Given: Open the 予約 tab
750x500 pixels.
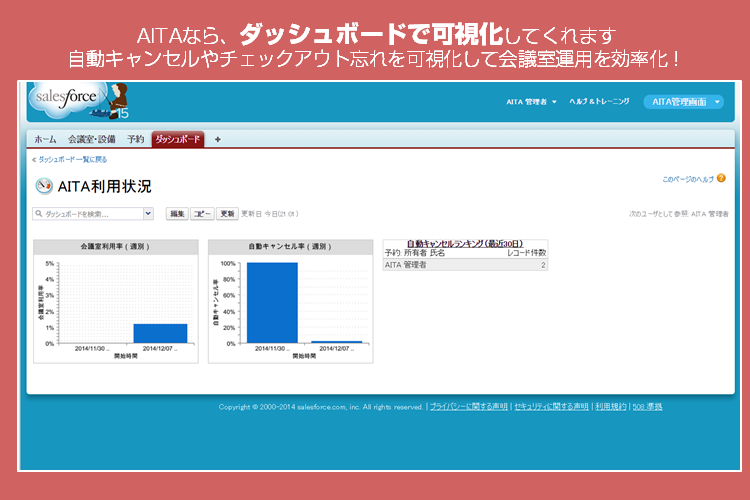Looking at the screenshot, I should click(x=135, y=139).
